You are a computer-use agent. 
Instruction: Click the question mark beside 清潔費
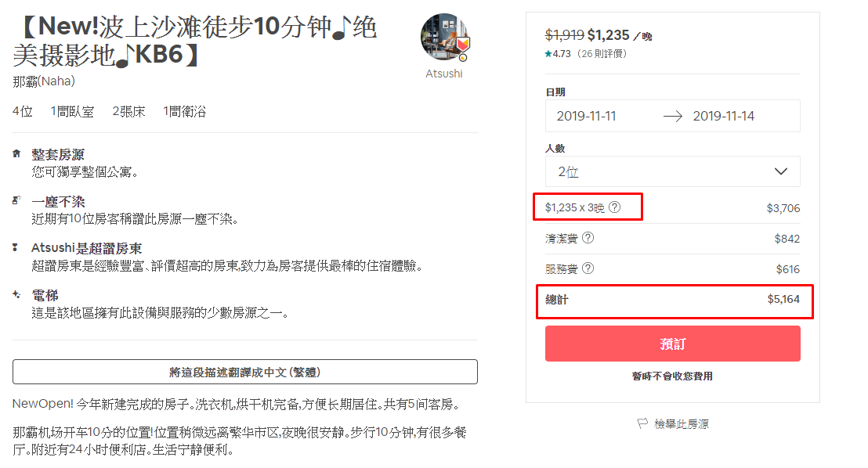tap(588, 238)
